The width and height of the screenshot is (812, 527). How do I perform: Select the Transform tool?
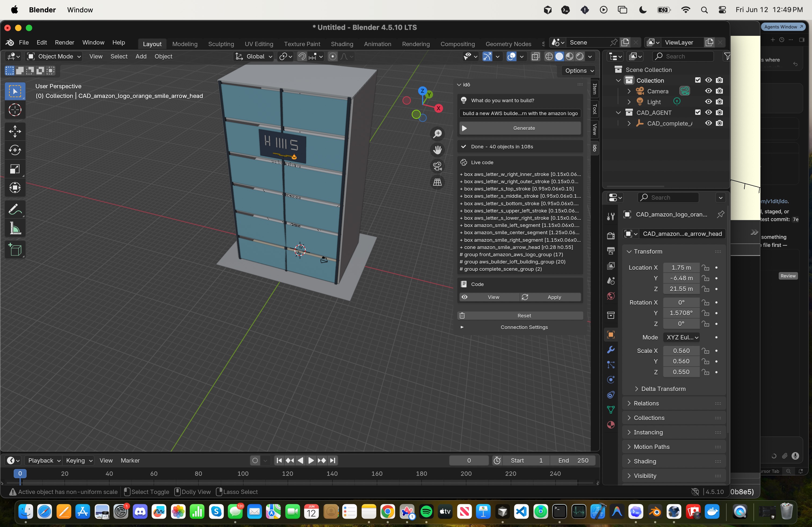click(15, 188)
